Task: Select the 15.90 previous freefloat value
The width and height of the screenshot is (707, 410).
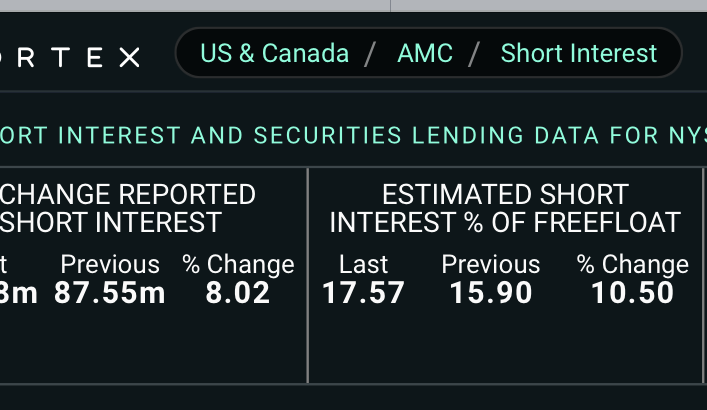Action: tap(491, 293)
